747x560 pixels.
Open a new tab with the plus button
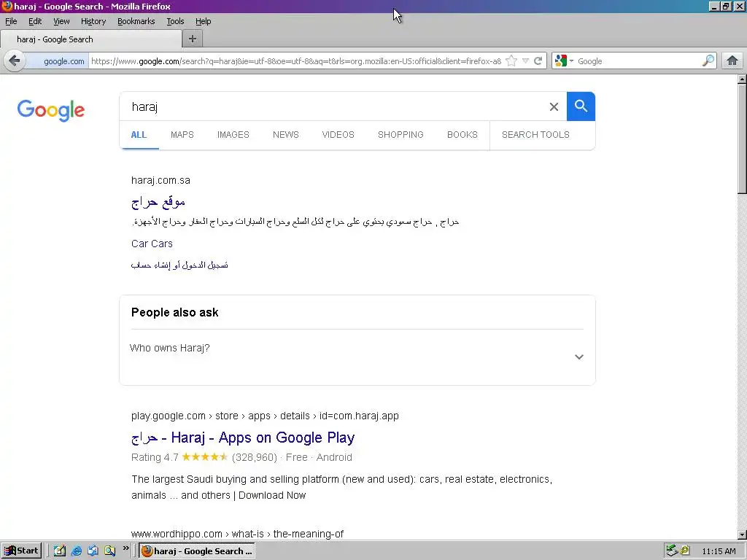point(193,39)
